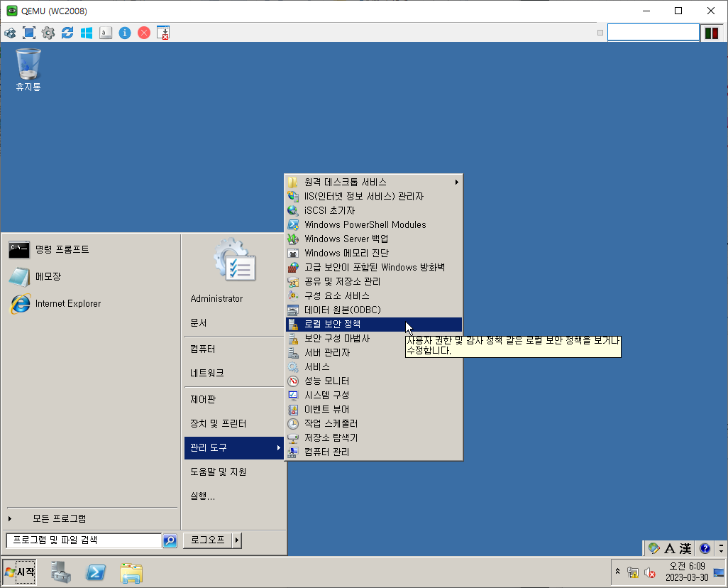The width and height of the screenshot is (728, 588).
Task: Open 데이터 원본(ODBC)
Action: point(374,310)
